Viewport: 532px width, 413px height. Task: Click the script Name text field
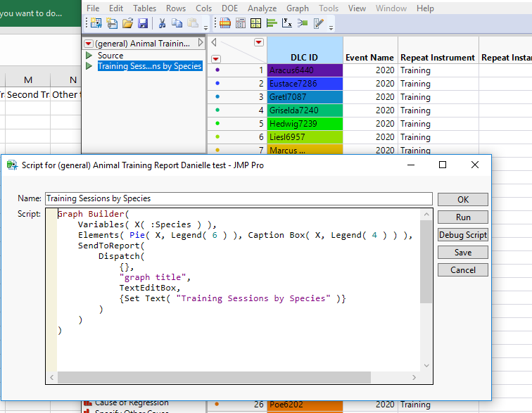click(x=239, y=198)
